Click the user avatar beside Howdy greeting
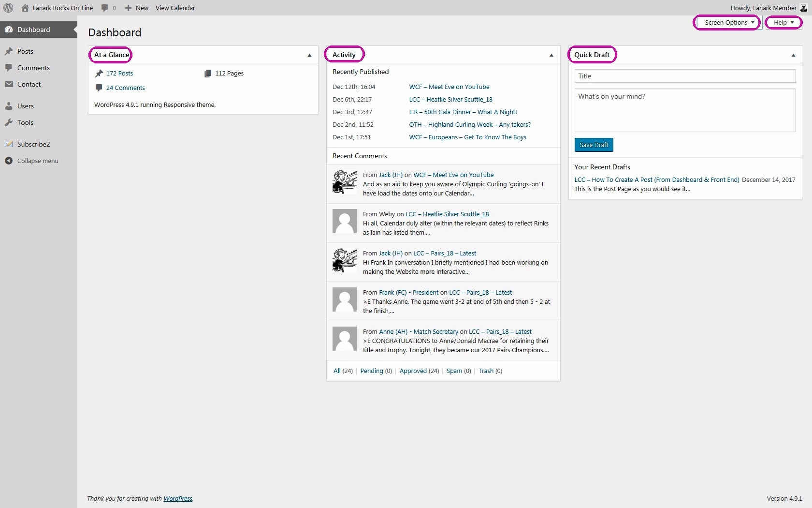 tap(804, 8)
